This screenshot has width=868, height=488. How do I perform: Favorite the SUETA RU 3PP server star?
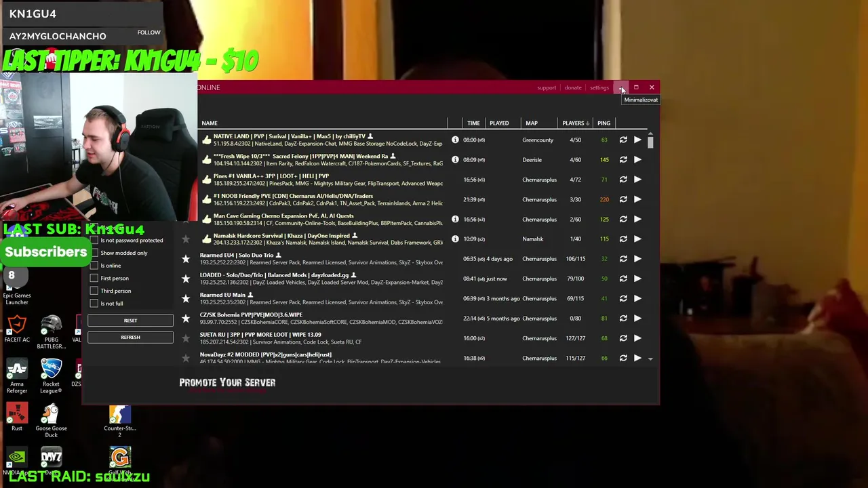(186, 338)
